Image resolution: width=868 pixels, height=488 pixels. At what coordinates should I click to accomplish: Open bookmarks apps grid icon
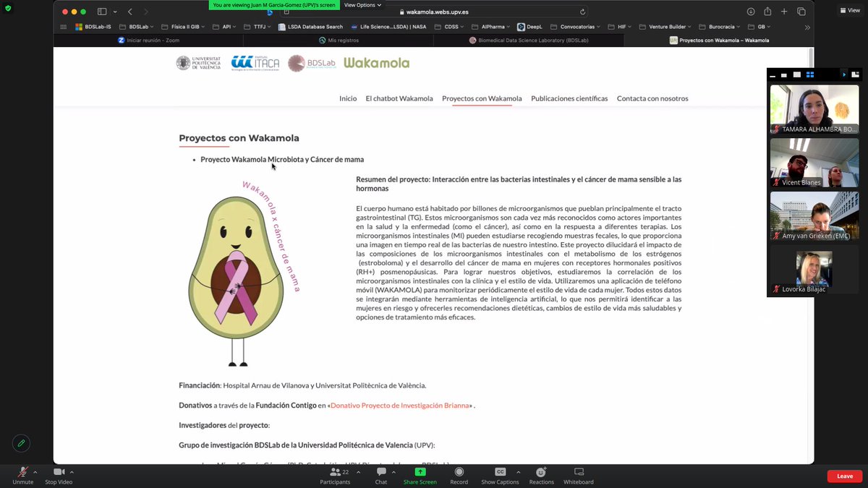tap(64, 27)
